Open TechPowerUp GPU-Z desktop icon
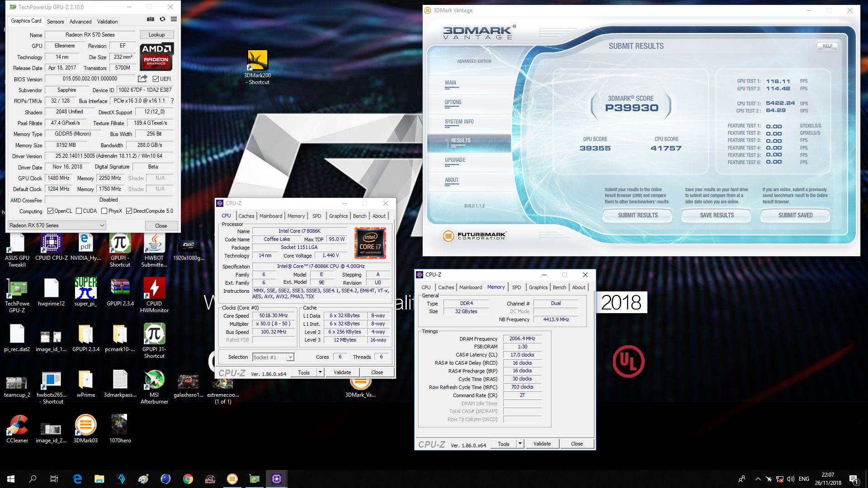 point(17,296)
